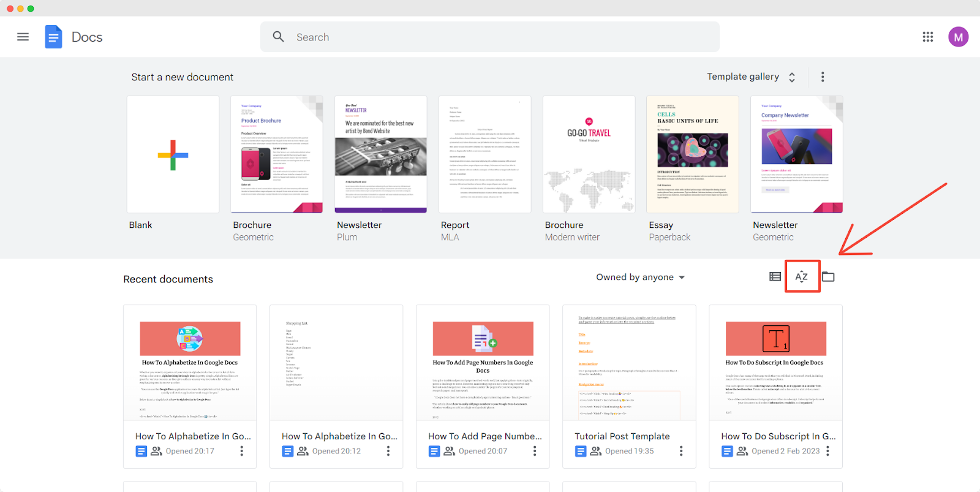Select the Newsletter Plum template thumbnail
Screen dimensions: 980x492
pos(381,154)
